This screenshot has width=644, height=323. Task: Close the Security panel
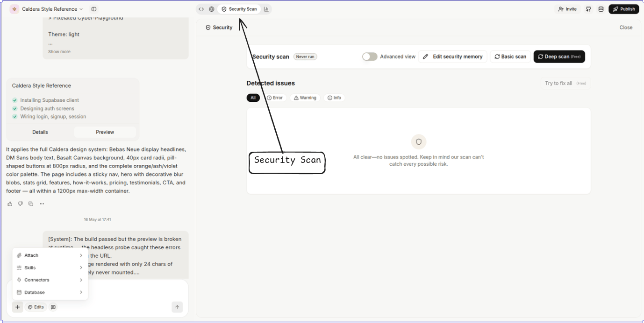click(x=626, y=28)
